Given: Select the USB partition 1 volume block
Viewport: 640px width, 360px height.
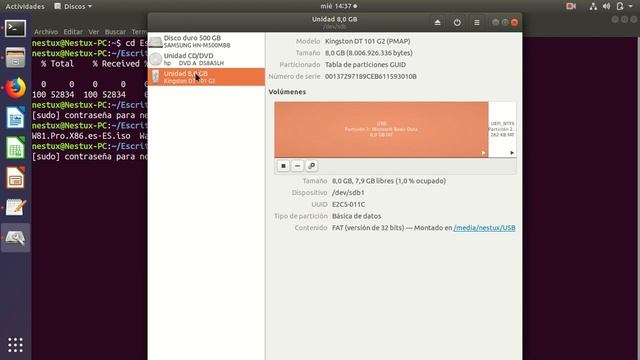Looking at the screenshot, I should coord(381,129).
